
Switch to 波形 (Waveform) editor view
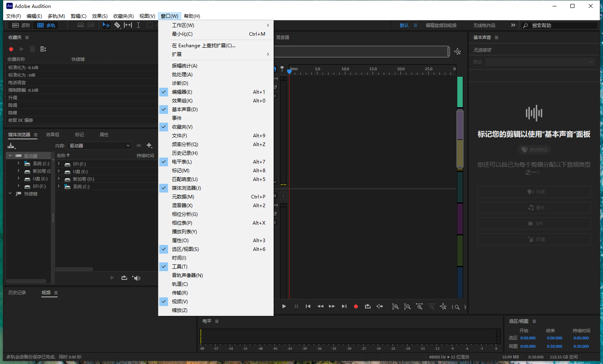[20, 25]
